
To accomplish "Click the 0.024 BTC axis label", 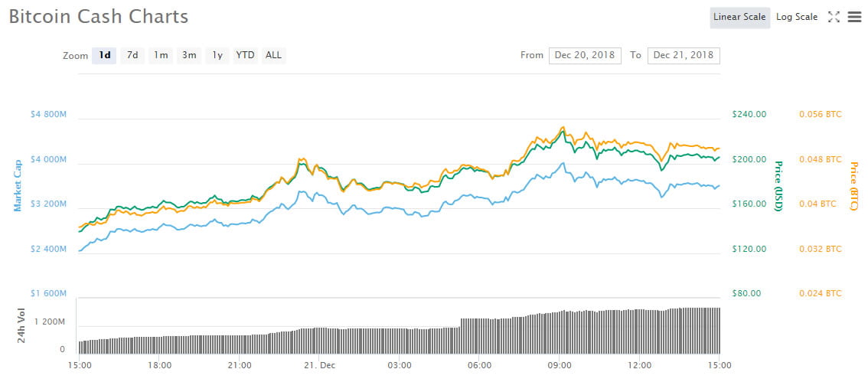I will coord(820,293).
